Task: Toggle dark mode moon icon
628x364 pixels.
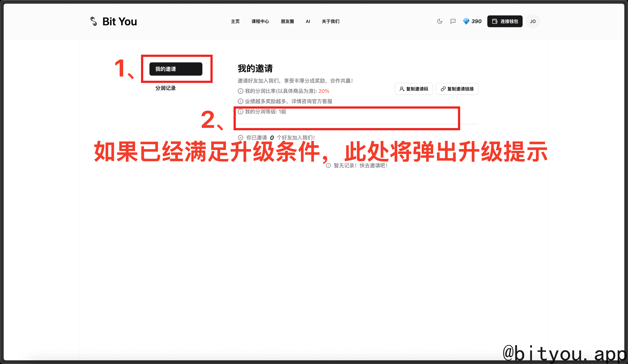Action: [x=440, y=21]
